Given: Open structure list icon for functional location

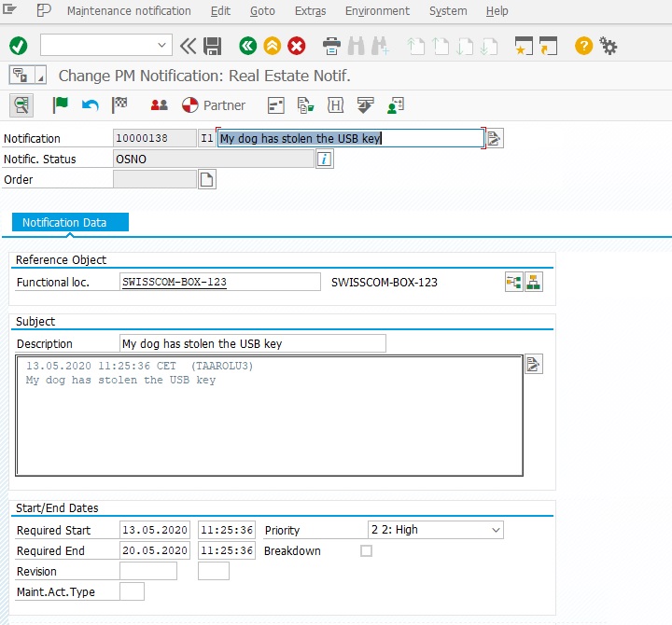Looking at the screenshot, I should 513,282.
